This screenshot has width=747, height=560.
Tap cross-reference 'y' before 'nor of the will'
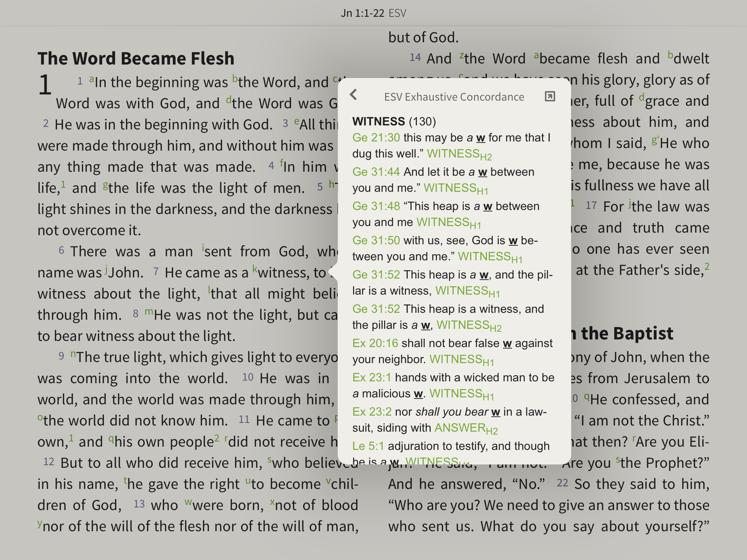[40, 524]
